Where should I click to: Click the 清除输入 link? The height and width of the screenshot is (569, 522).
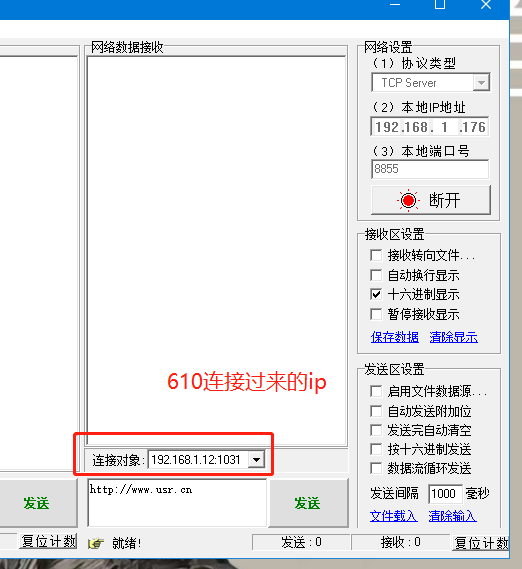click(452, 516)
